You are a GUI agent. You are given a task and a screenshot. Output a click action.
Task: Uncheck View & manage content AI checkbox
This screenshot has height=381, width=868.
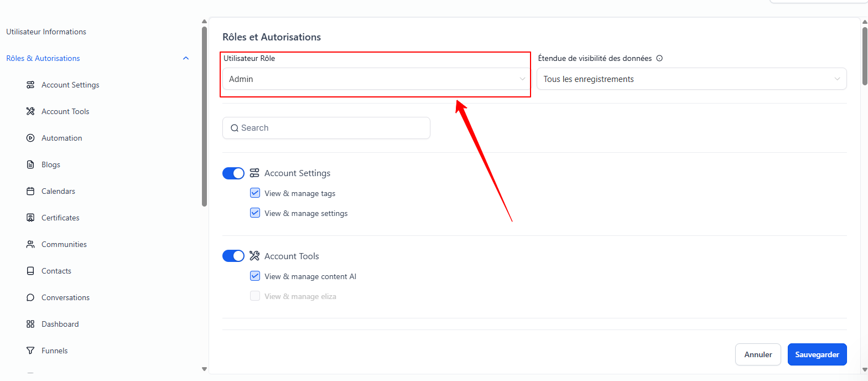[255, 276]
